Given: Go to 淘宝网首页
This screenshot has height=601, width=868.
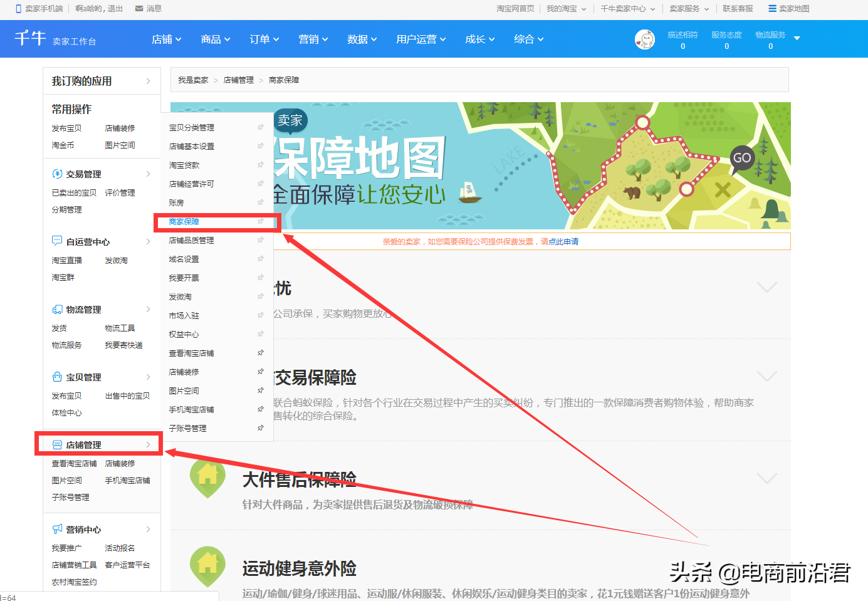Looking at the screenshot, I should coord(516,9).
